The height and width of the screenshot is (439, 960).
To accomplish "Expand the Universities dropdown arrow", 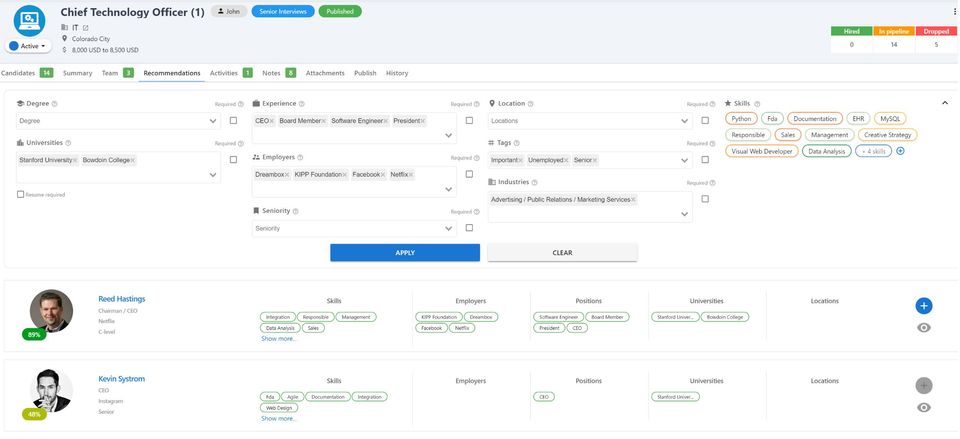I will (x=212, y=175).
